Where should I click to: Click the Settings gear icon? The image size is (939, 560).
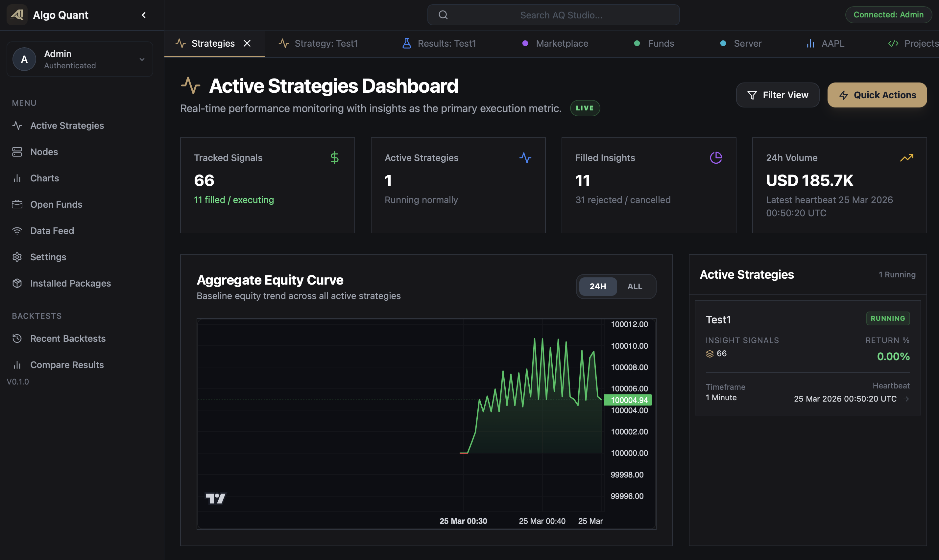tap(17, 257)
